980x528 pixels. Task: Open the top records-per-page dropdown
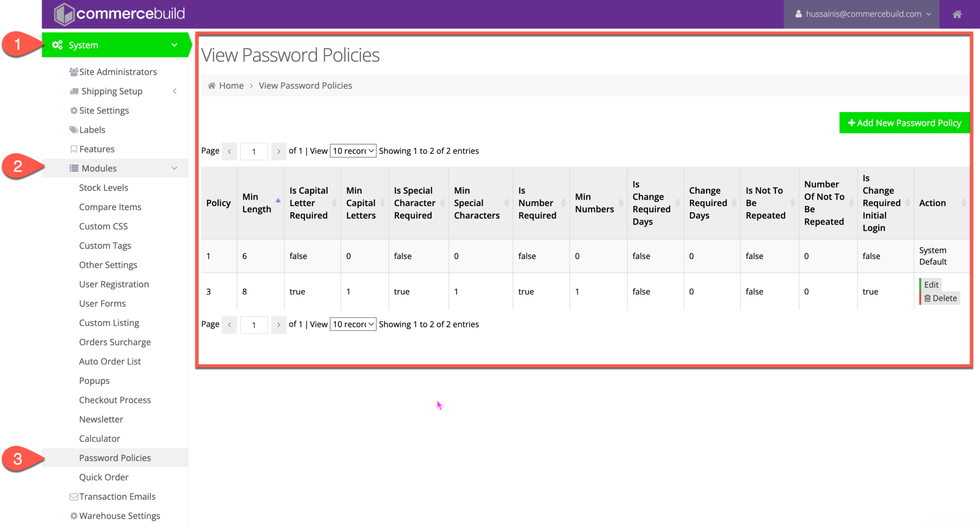click(353, 151)
